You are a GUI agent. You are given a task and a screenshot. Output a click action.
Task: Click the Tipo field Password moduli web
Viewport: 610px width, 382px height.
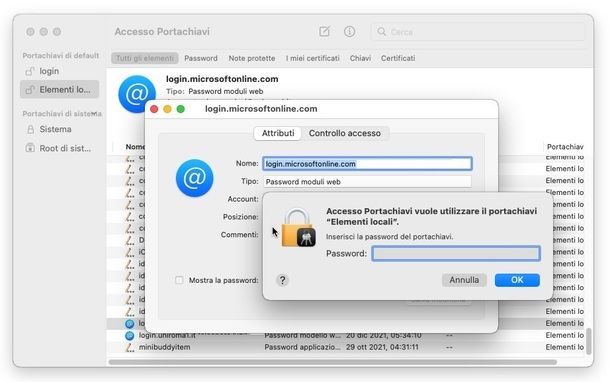367,182
